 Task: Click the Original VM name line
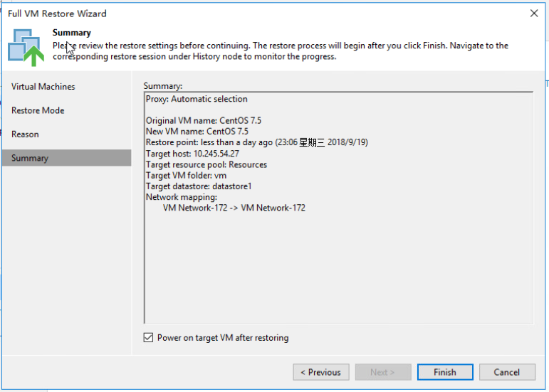tap(204, 121)
